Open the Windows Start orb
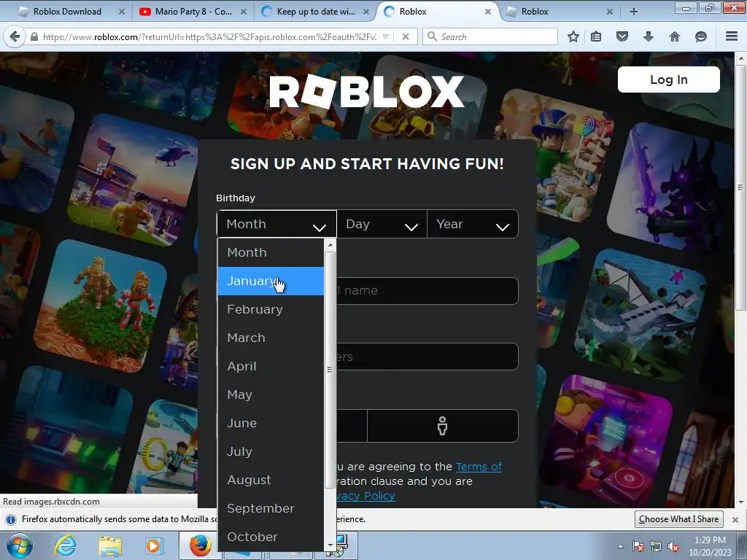 pyautogui.click(x=20, y=545)
